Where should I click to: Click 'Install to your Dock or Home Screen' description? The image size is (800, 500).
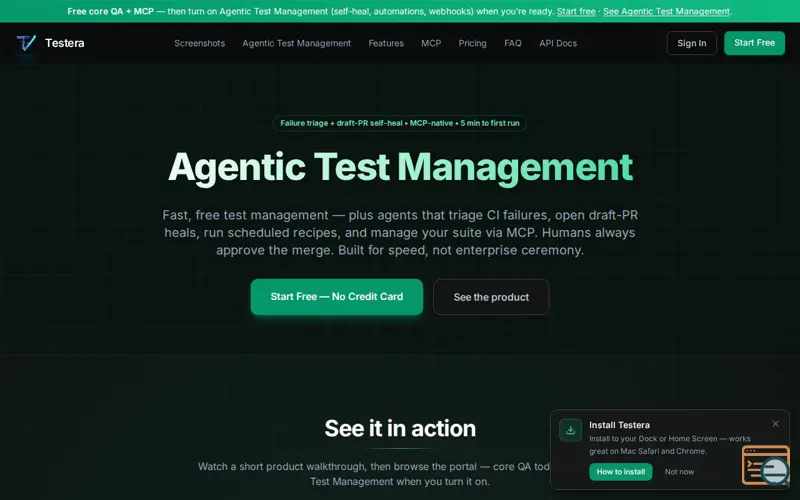tap(670, 445)
